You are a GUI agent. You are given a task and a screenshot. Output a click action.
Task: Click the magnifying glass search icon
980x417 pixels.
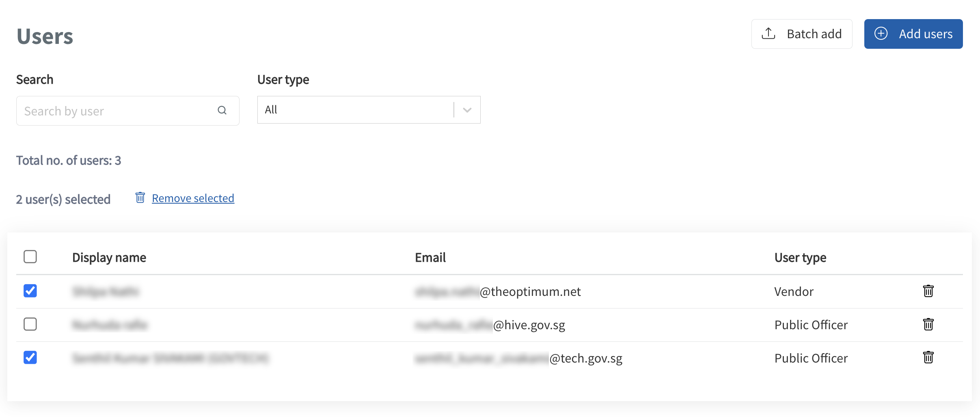(222, 110)
